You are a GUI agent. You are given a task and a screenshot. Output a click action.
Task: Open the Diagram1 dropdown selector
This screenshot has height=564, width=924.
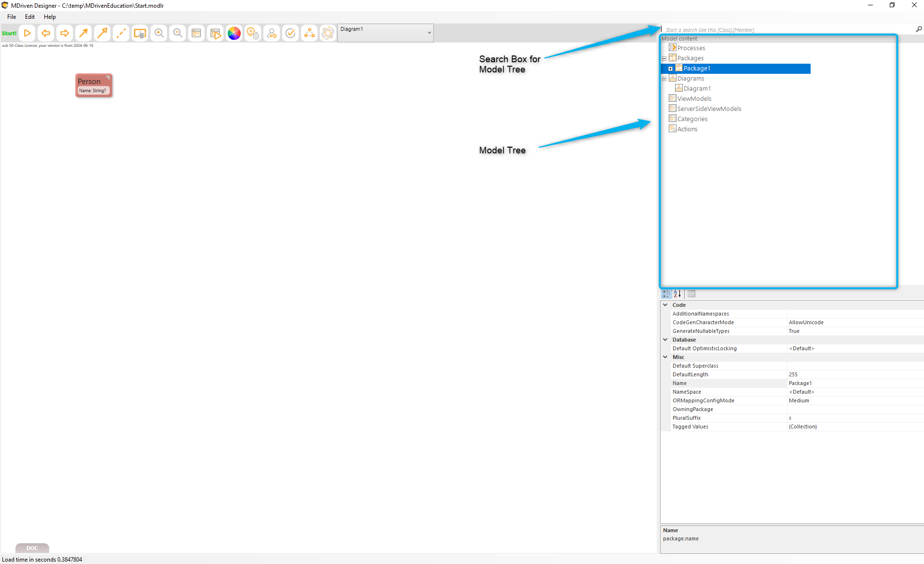coord(385,33)
